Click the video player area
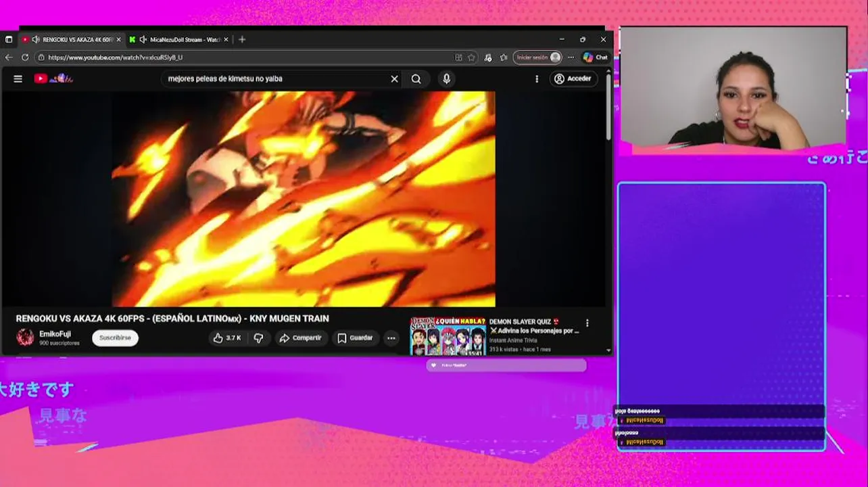868x487 pixels. [304, 199]
